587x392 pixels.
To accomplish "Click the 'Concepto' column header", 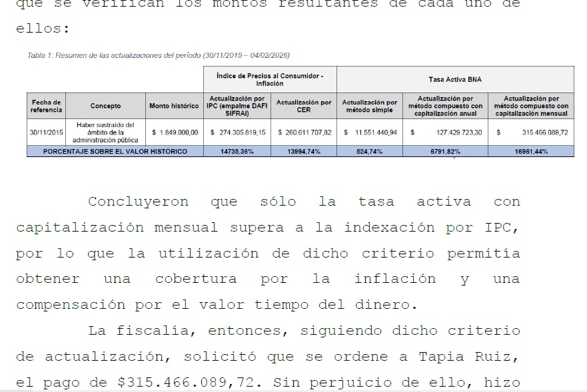I will 105,106.
